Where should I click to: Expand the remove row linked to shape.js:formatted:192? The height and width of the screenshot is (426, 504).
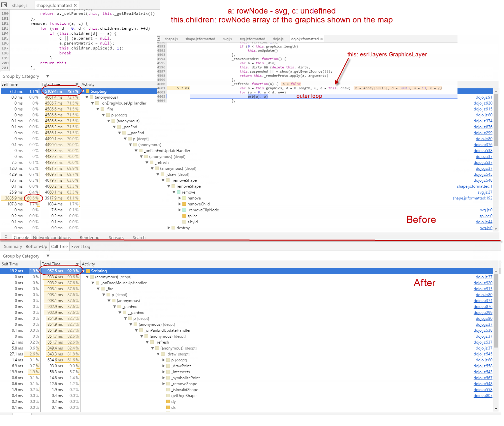(180, 198)
